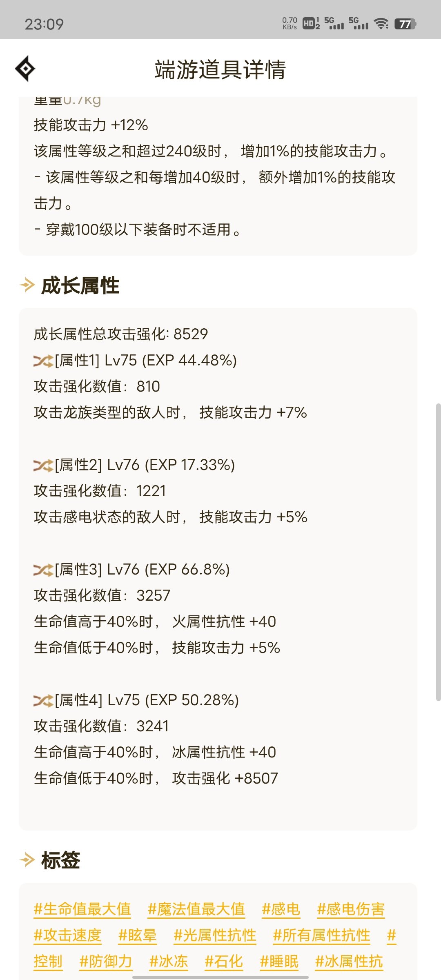441x980 pixels.
Task: Select the #感电伤害 tag link
Action: [351, 909]
